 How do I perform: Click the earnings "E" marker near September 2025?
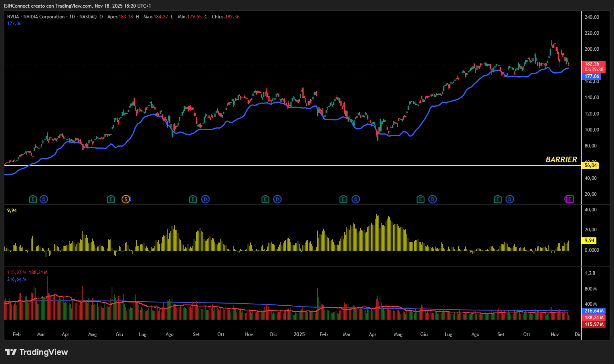tap(498, 199)
